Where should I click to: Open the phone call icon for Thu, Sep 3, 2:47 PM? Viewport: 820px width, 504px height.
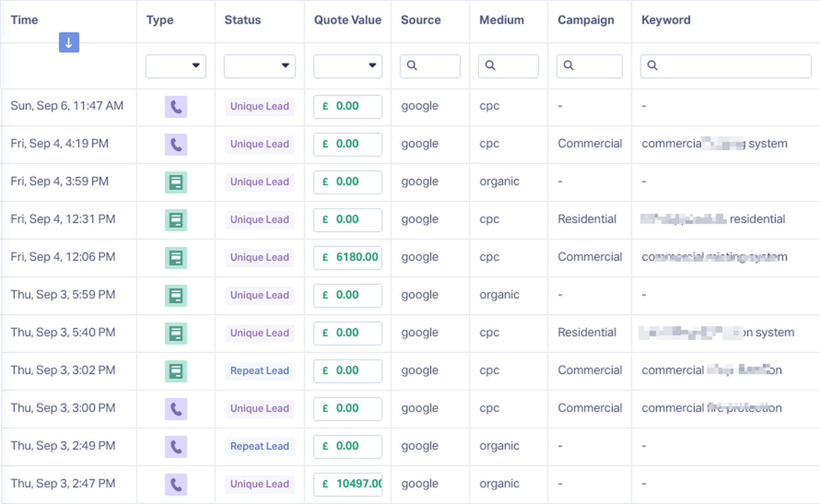click(x=176, y=485)
